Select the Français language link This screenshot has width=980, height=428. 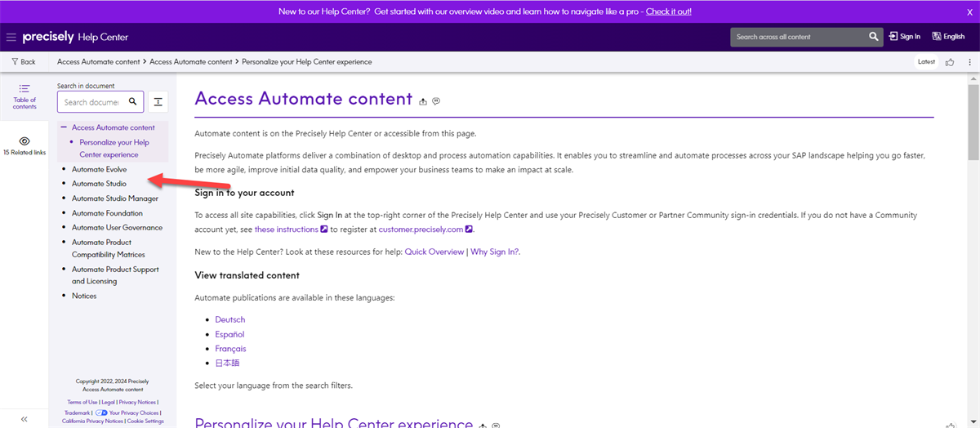pos(230,349)
